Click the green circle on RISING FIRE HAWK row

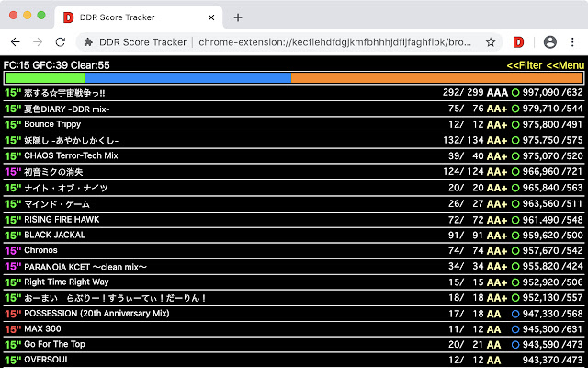[x=515, y=219]
